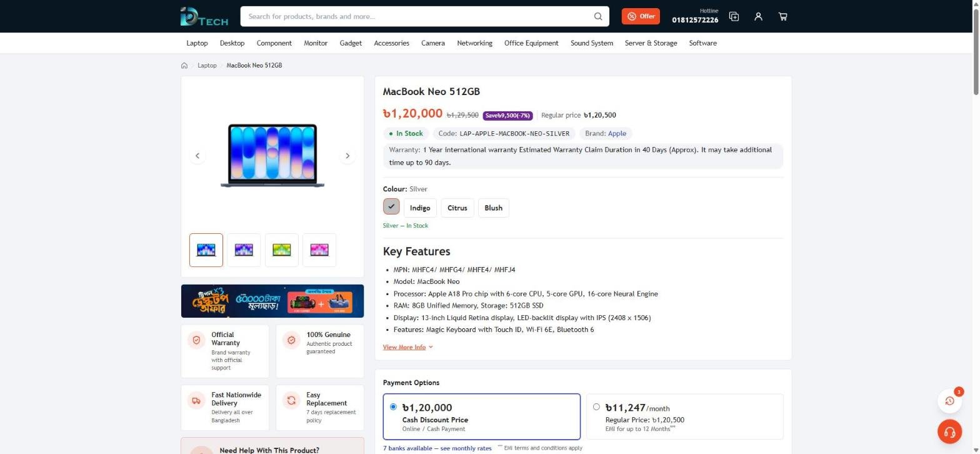Choose the Citrus colour option
The image size is (980, 454).
click(x=457, y=208)
